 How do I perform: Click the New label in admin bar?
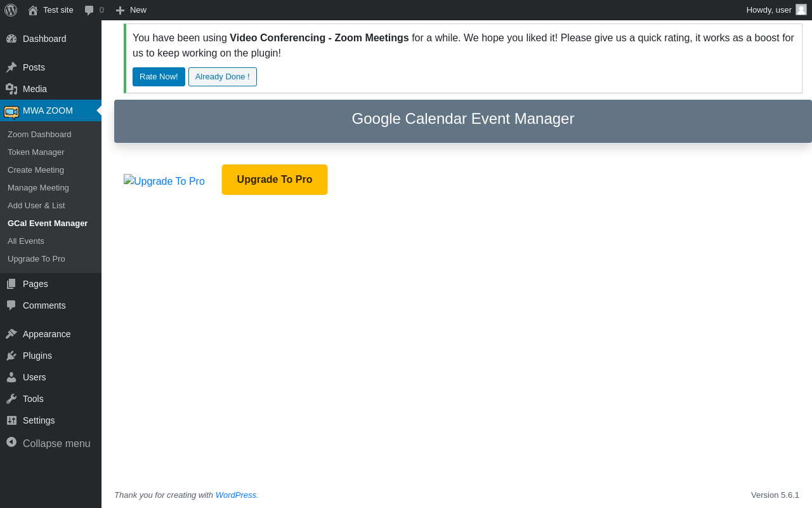point(138,10)
